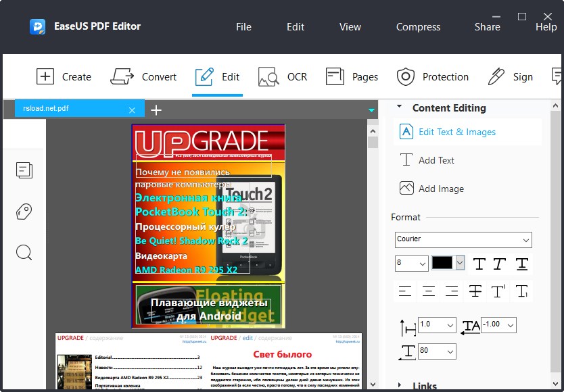The height and width of the screenshot is (392, 564).
Task: Select the Pages tool
Action: click(352, 76)
